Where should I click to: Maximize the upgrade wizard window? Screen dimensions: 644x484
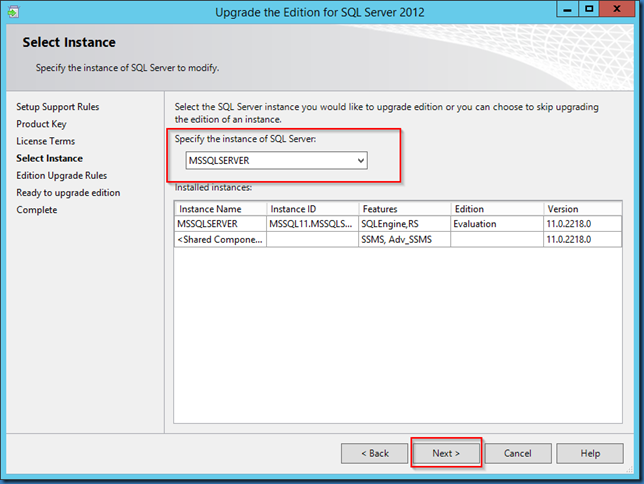coord(589,9)
